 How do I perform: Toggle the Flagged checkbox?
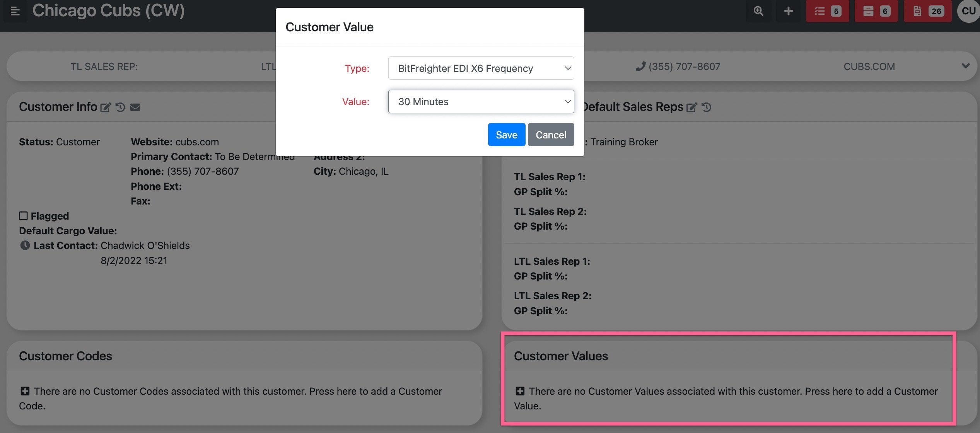tap(23, 216)
